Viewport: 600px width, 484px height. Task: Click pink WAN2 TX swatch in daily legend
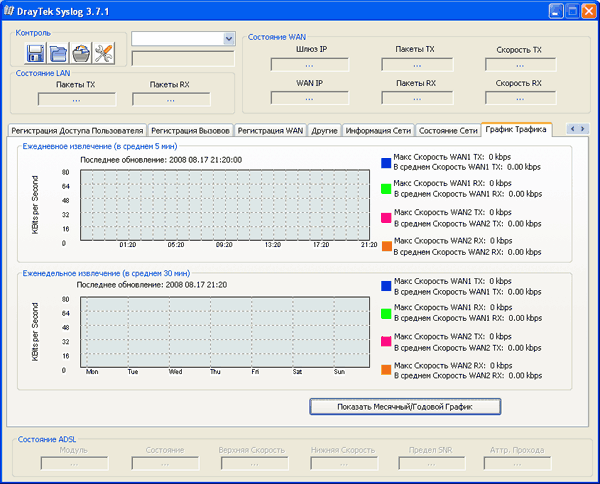[x=386, y=218]
